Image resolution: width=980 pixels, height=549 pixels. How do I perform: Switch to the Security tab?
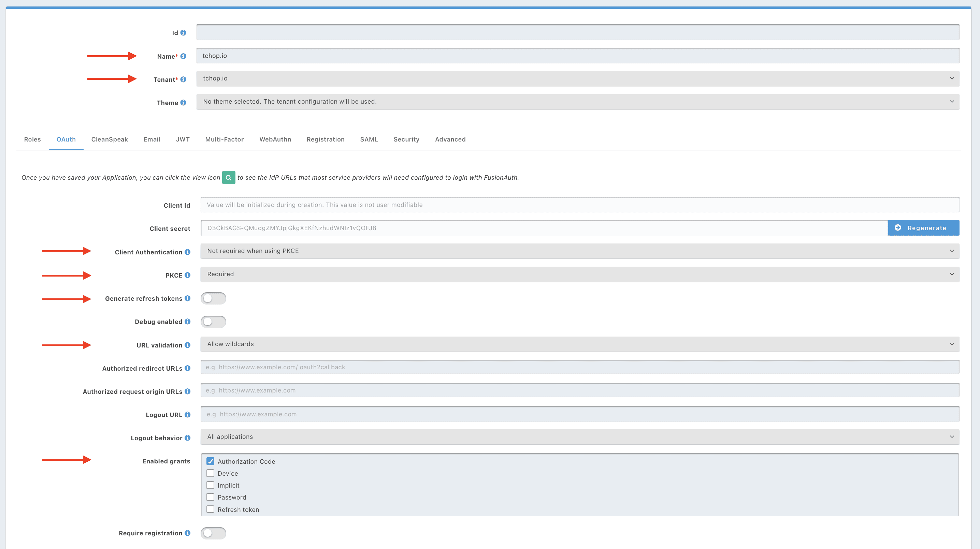pyautogui.click(x=406, y=139)
